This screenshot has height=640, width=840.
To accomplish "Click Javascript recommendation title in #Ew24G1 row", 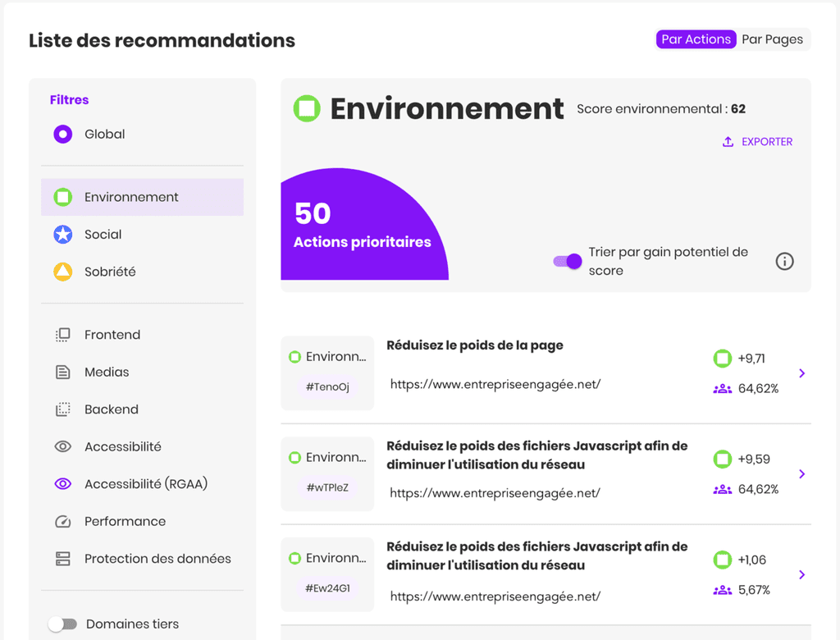I will click(x=536, y=555).
